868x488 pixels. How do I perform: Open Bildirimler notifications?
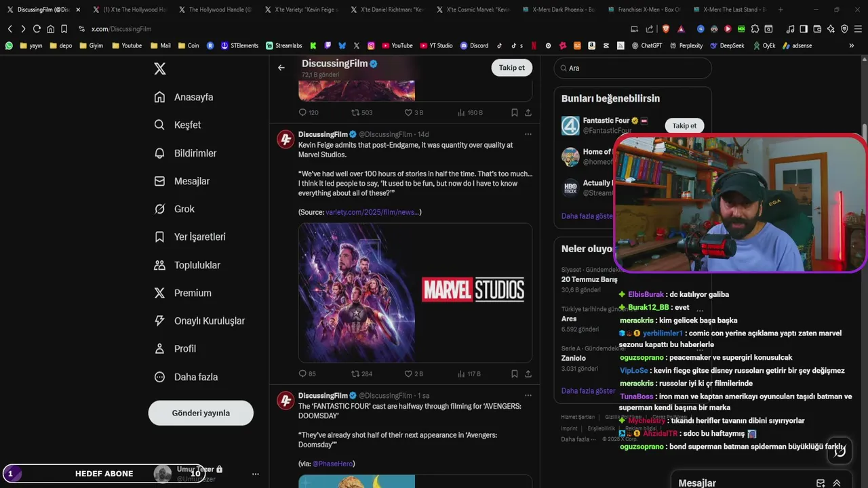185,153
